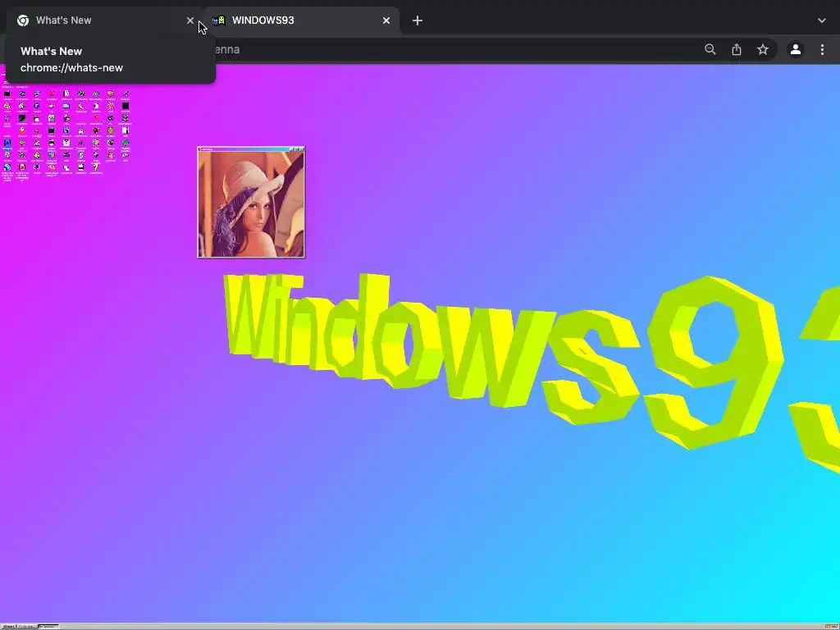This screenshot has width=840, height=630.
Task: Click the share page icon
Action: coord(737,49)
